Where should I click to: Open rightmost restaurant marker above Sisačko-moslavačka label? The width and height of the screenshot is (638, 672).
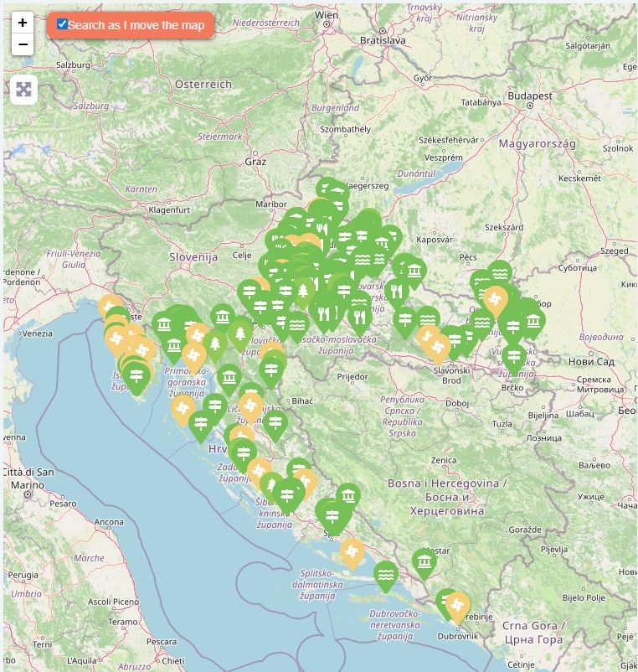pyautogui.click(x=360, y=320)
